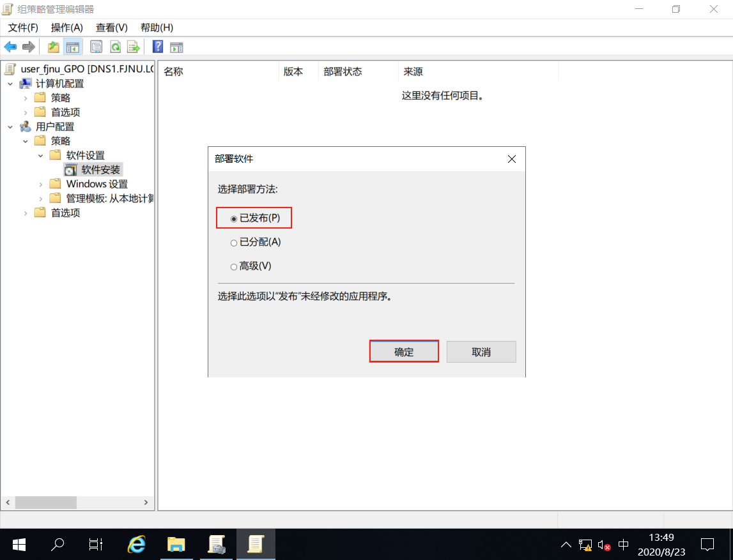Click the tree pane horizontal scrollbar thumb
The width and height of the screenshot is (733, 560).
click(x=46, y=503)
